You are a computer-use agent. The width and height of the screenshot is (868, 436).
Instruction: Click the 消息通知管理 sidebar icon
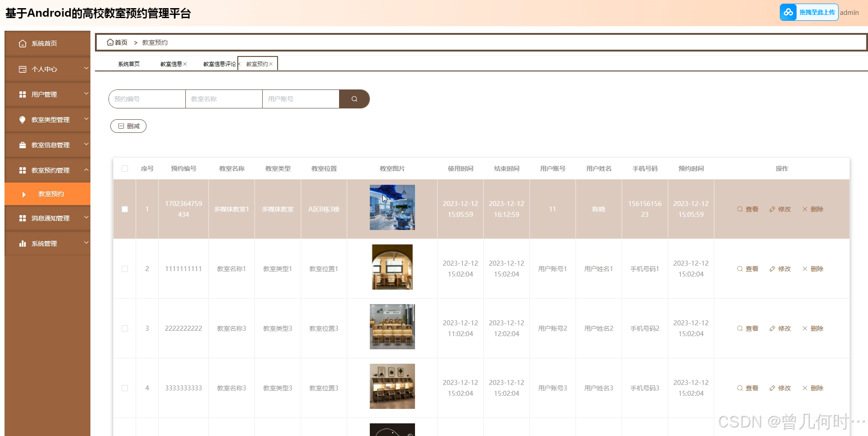tap(23, 218)
